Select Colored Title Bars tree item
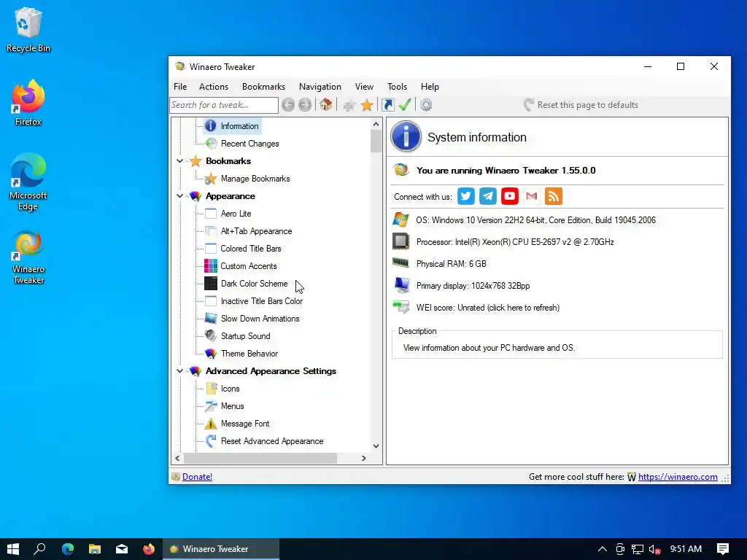 coord(251,249)
